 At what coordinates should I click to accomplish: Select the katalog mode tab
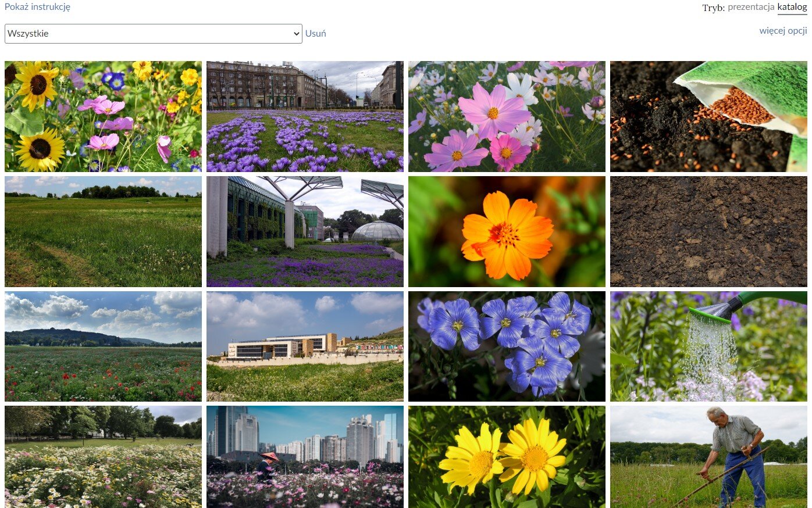792,7
